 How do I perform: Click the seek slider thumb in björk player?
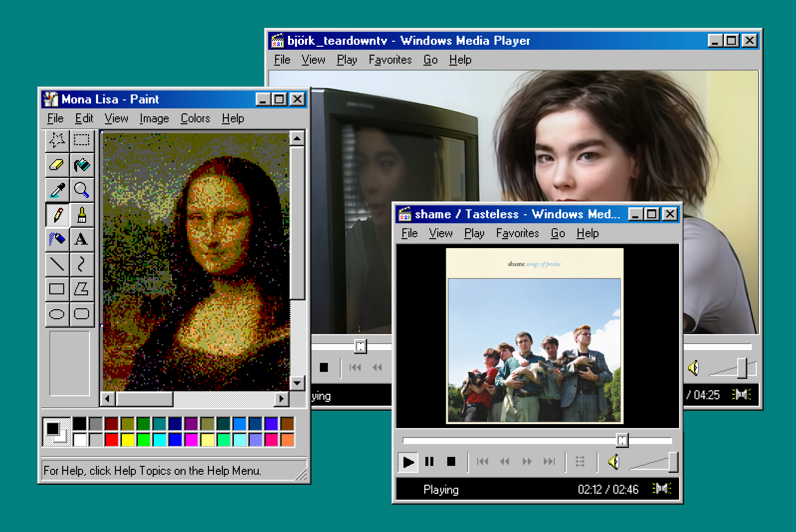coord(361,346)
